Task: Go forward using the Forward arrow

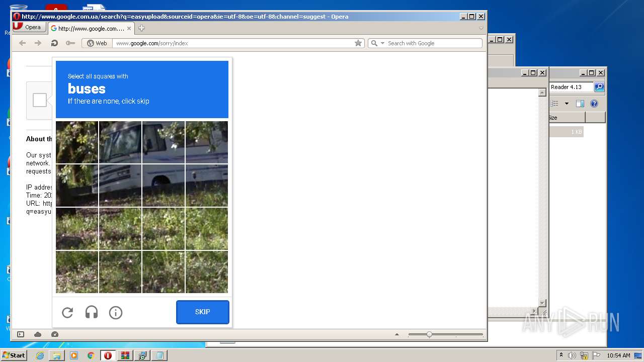Action: coord(38,43)
